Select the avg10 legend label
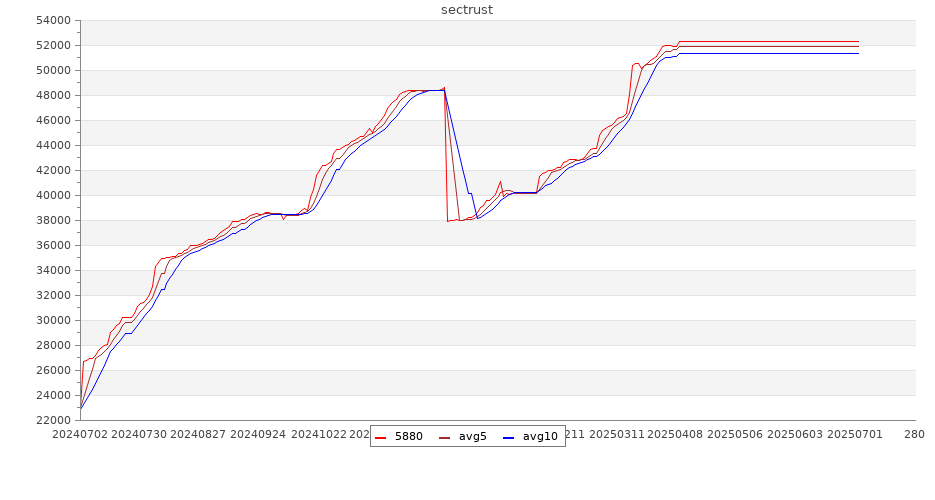The width and height of the screenshot is (935, 500). 540,436
